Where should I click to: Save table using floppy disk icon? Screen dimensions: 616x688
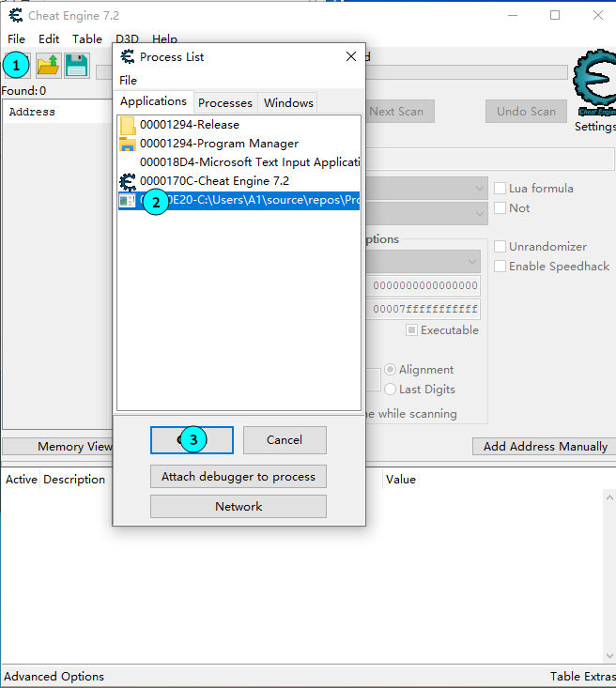(77, 66)
